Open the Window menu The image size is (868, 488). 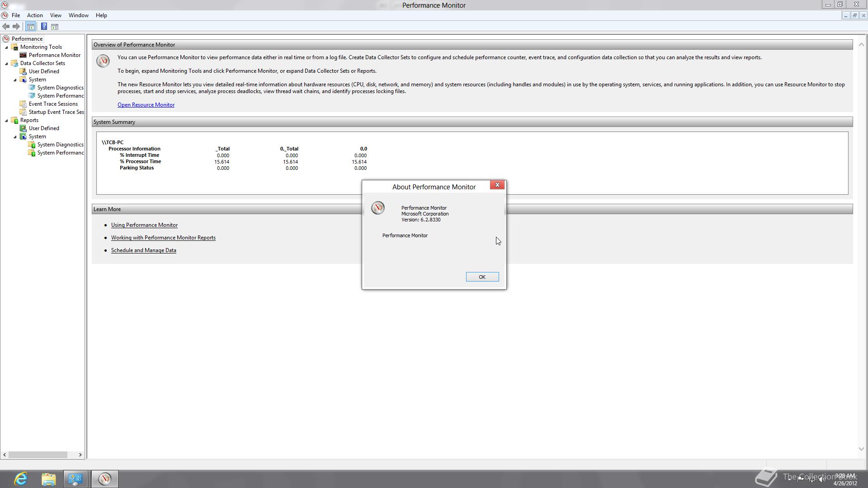(x=78, y=15)
